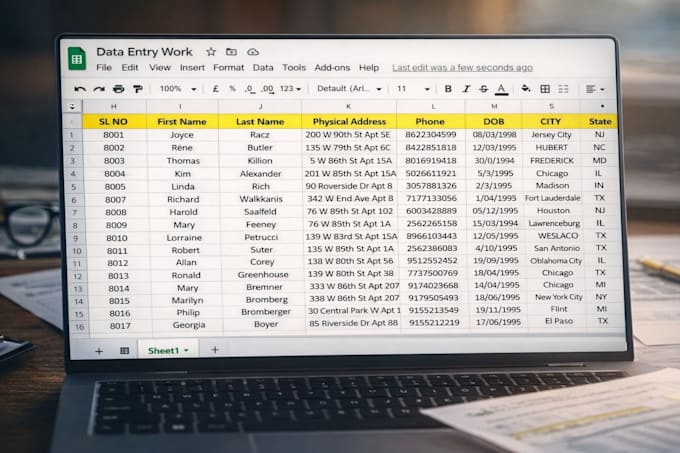Screen dimensions: 680x453
Task: Open the horizontal align dropdown
Action: 595,89
